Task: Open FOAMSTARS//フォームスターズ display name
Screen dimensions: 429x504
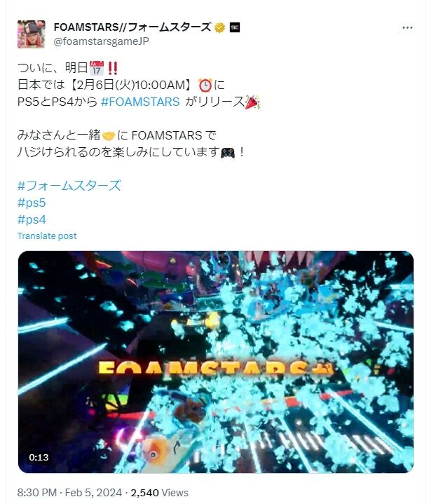Action: pyautogui.click(x=132, y=27)
